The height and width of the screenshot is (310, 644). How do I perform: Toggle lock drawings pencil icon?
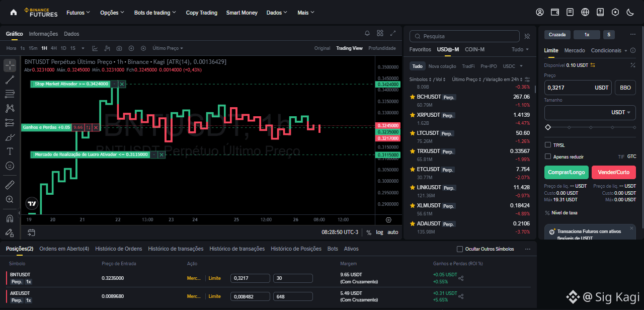click(10, 232)
